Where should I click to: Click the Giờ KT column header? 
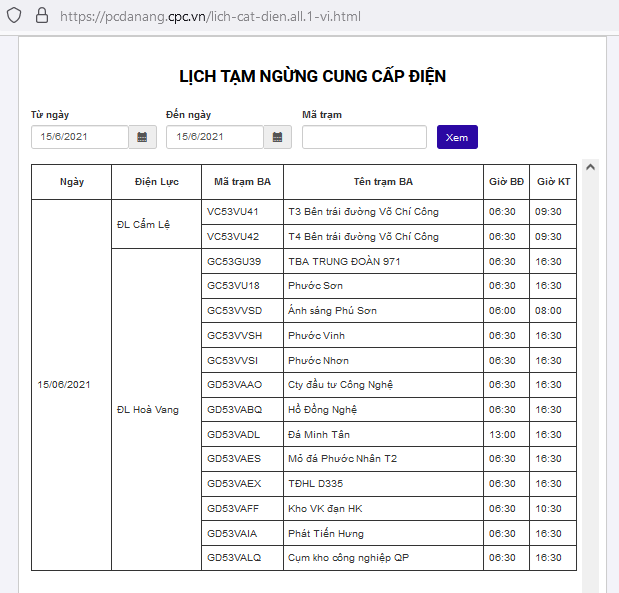pyautogui.click(x=553, y=182)
